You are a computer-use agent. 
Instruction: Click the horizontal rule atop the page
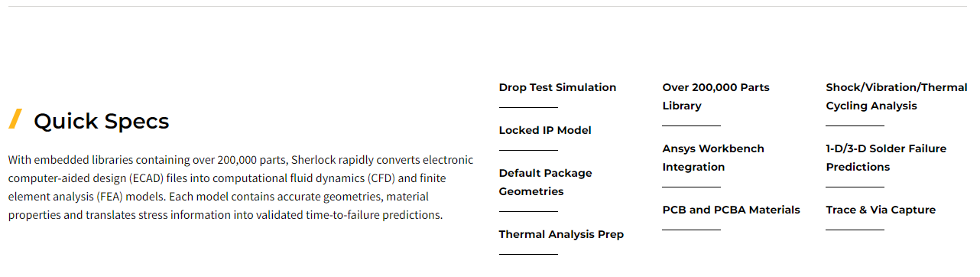coord(490,7)
